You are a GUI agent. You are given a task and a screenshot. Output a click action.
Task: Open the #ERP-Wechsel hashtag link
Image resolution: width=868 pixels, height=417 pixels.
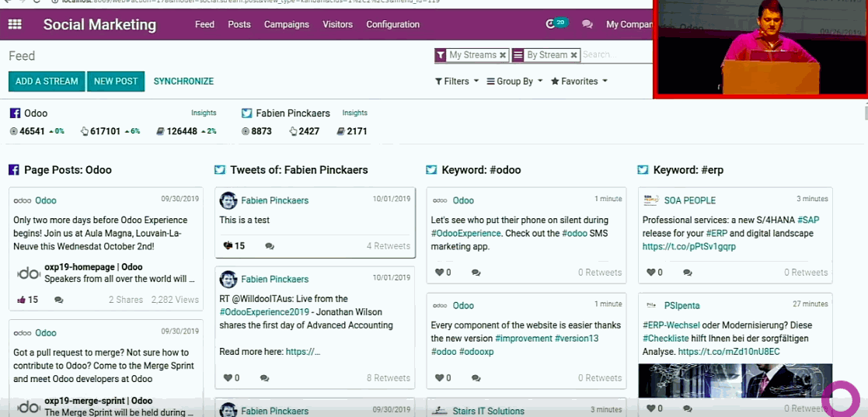tap(671, 325)
